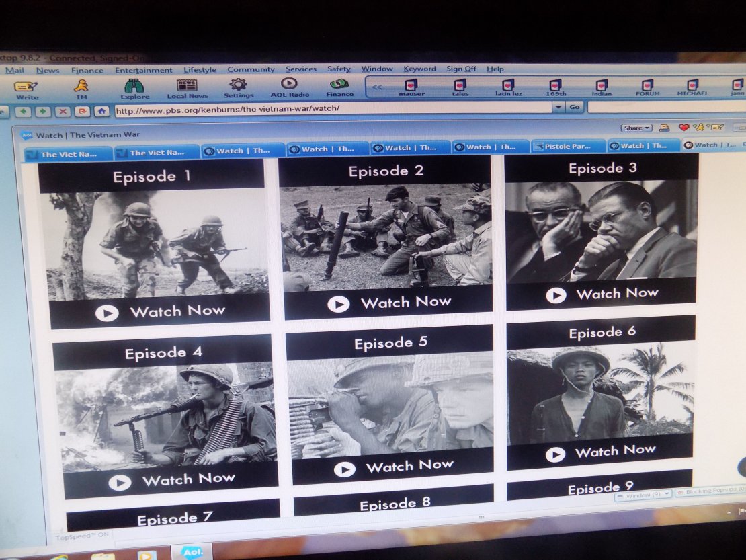Stop loading with the red X icon
The image size is (746, 560).
click(x=63, y=112)
